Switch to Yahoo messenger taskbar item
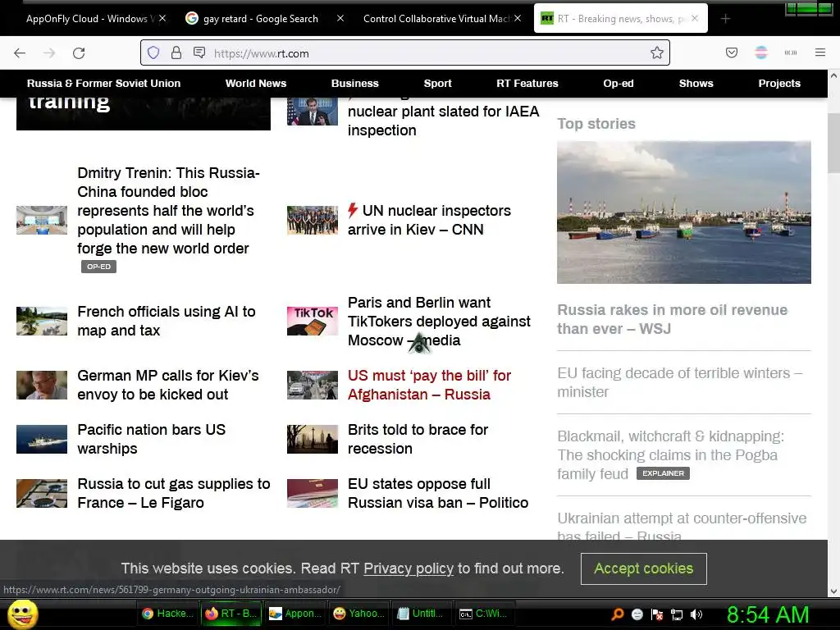The image size is (840, 630). click(358, 614)
